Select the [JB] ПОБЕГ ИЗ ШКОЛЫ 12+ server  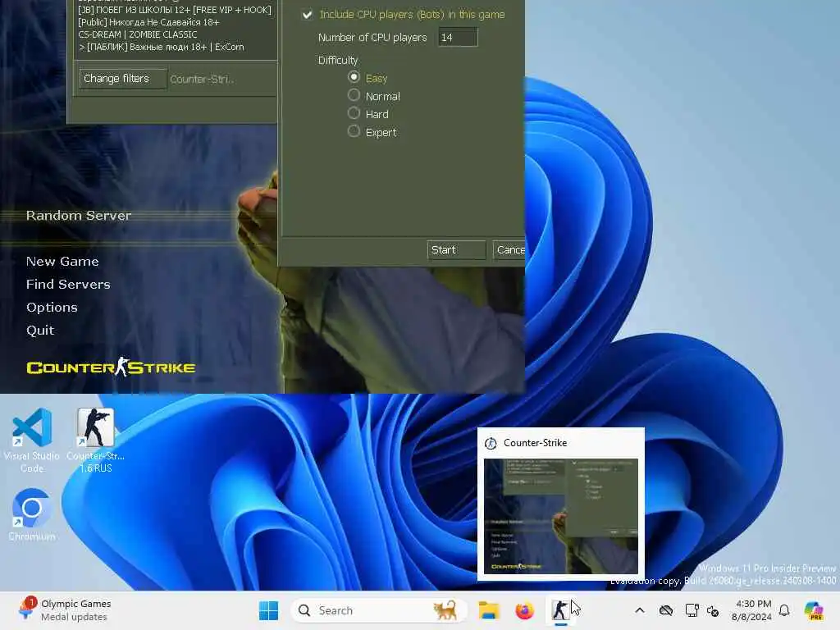[x=175, y=10]
